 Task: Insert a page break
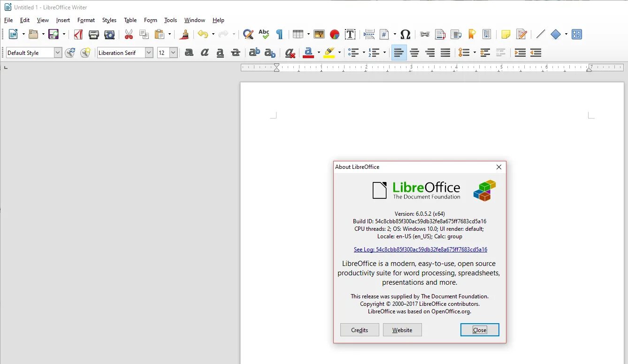tap(369, 34)
